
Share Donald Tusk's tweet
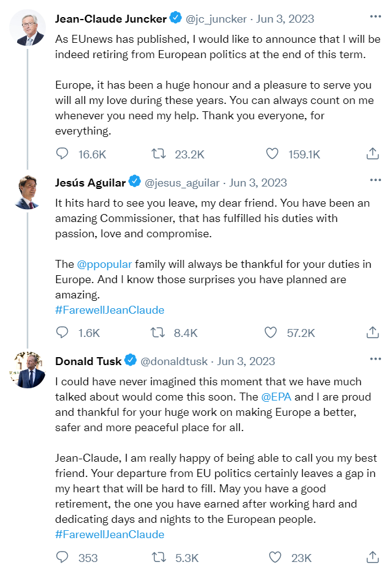[372, 557]
